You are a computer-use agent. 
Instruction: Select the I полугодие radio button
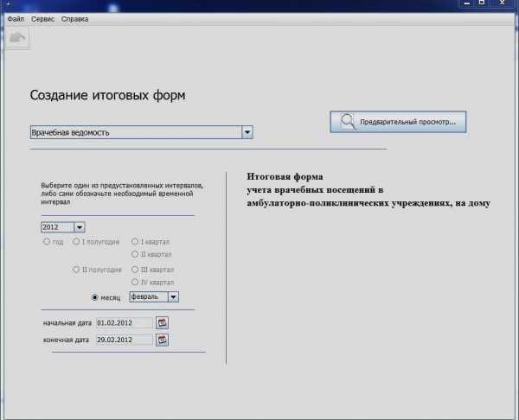pyautogui.click(x=76, y=242)
